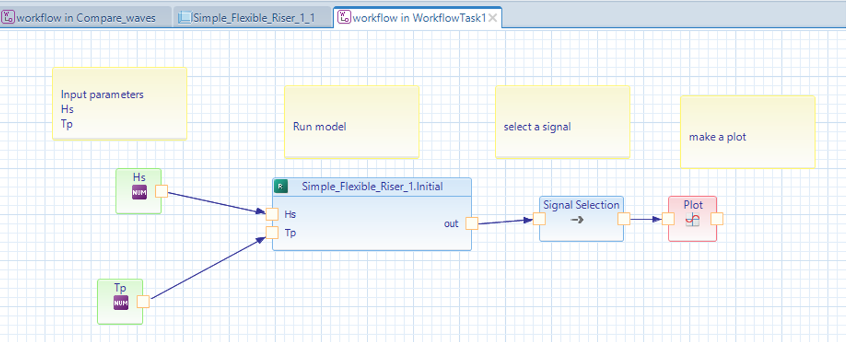Click the NUM icon in Tp node
The height and width of the screenshot is (348, 868).
click(x=121, y=303)
